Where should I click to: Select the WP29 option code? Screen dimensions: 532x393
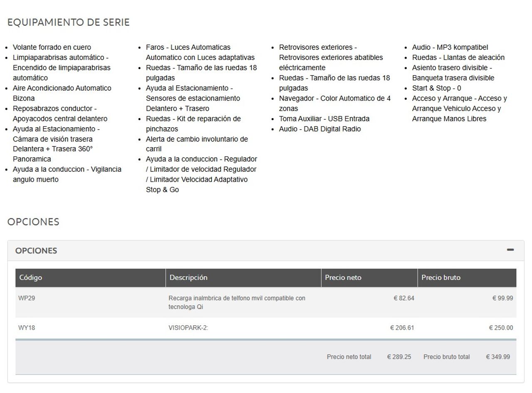coord(27,298)
